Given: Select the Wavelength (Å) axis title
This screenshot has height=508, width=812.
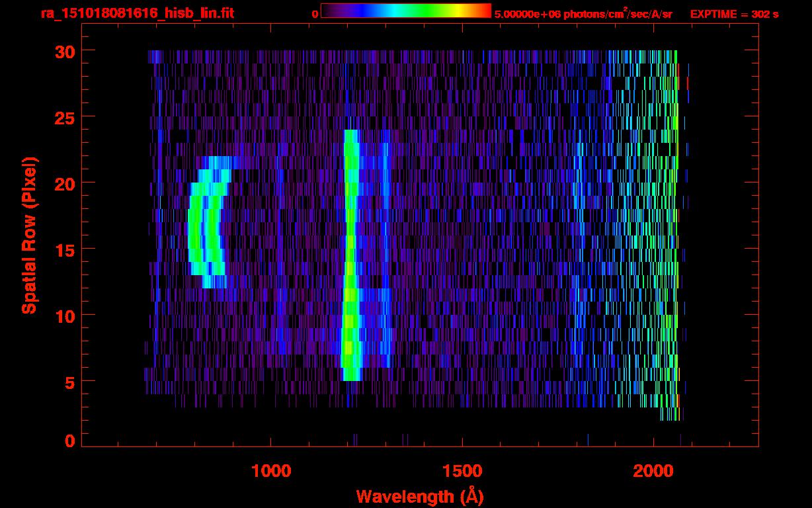Looking at the screenshot, I should coord(416,496).
